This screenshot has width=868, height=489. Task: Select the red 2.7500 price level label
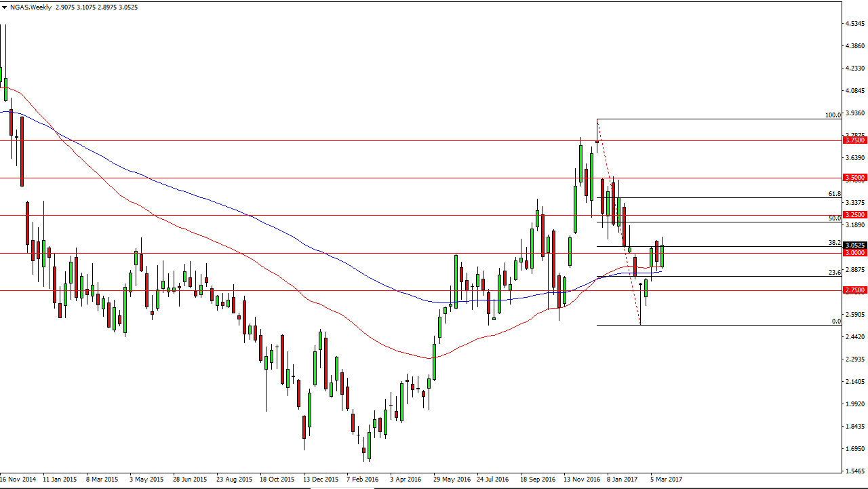coord(854,290)
